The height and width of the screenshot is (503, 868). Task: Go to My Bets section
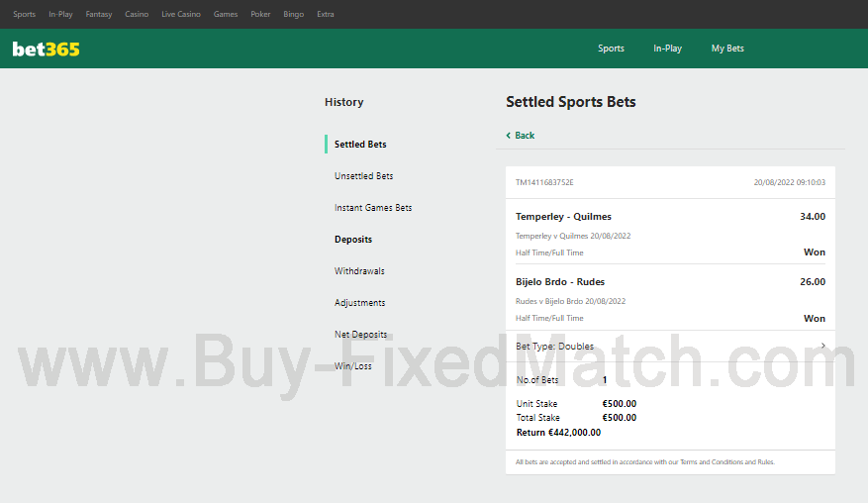pyautogui.click(x=727, y=49)
